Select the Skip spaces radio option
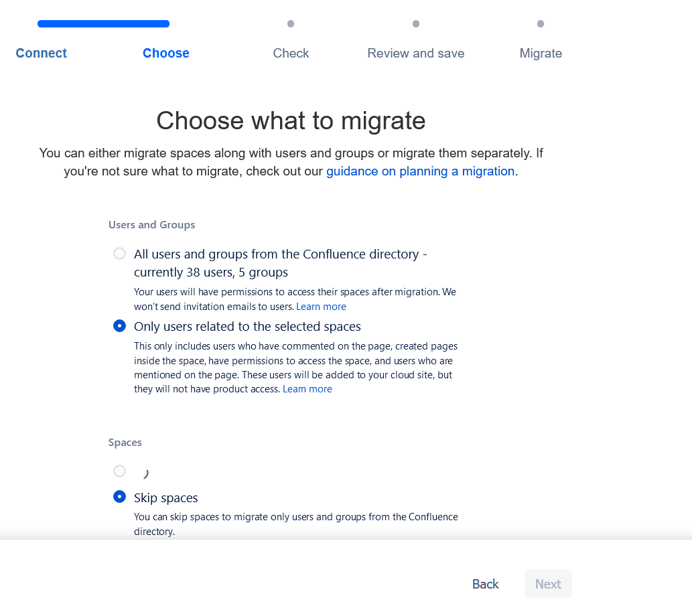The width and height of the screenshot is (692, 616). click(120, 497)
